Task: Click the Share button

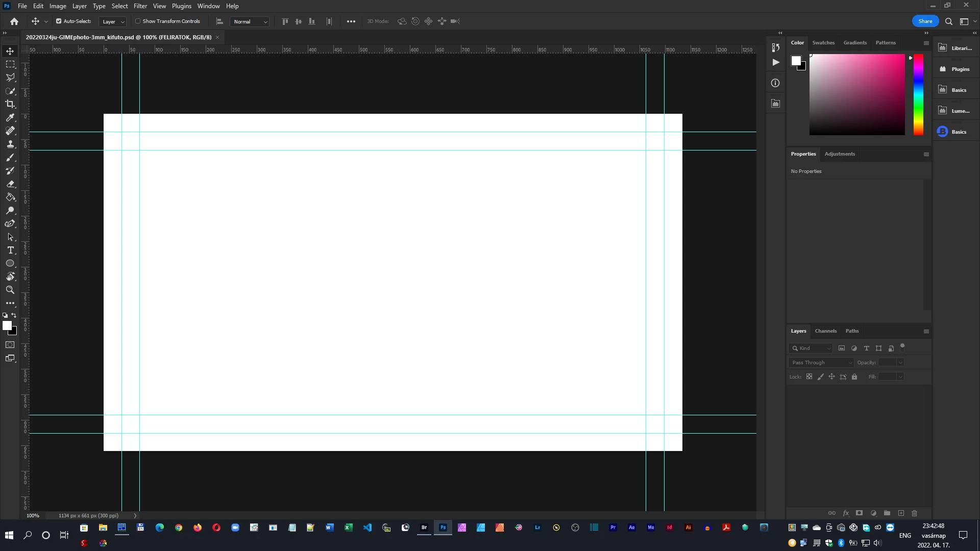Action: pos(925,21)
